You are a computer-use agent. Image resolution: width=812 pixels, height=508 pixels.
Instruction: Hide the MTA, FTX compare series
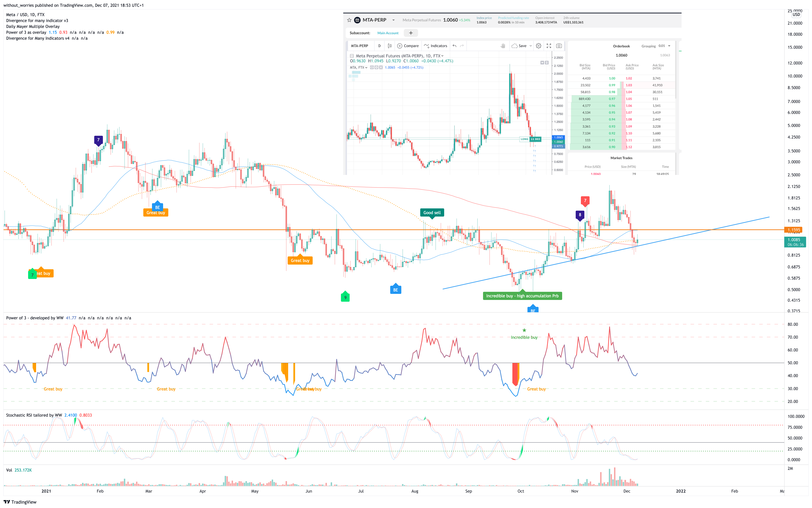[372, 68]
